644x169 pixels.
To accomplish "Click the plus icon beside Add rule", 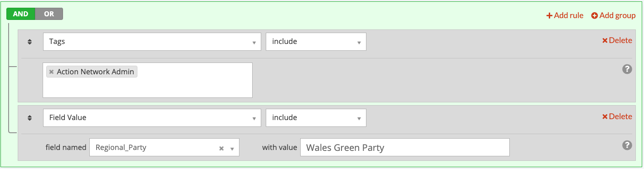I will point(549,15).
